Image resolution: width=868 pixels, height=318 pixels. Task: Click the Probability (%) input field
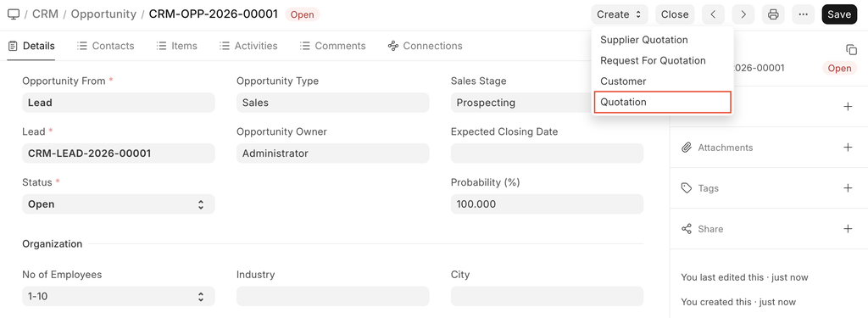tap(547, 204)
